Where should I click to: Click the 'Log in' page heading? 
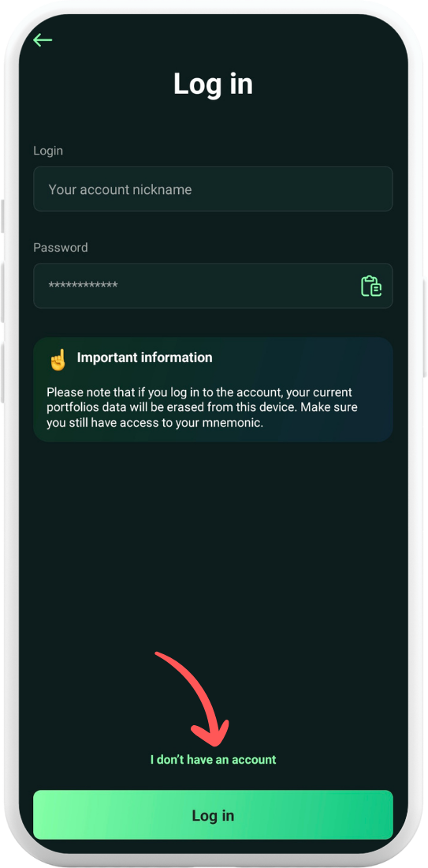coord(213,84)
